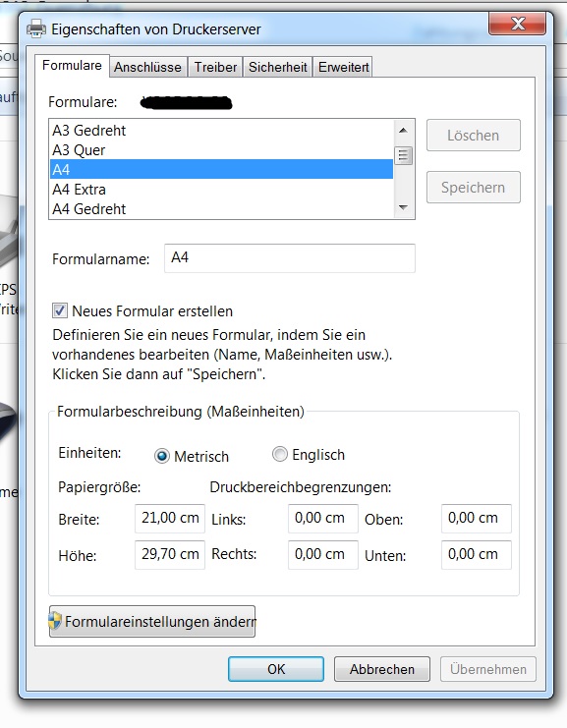Click the forms list scrollbar thumb

point(403,155)
